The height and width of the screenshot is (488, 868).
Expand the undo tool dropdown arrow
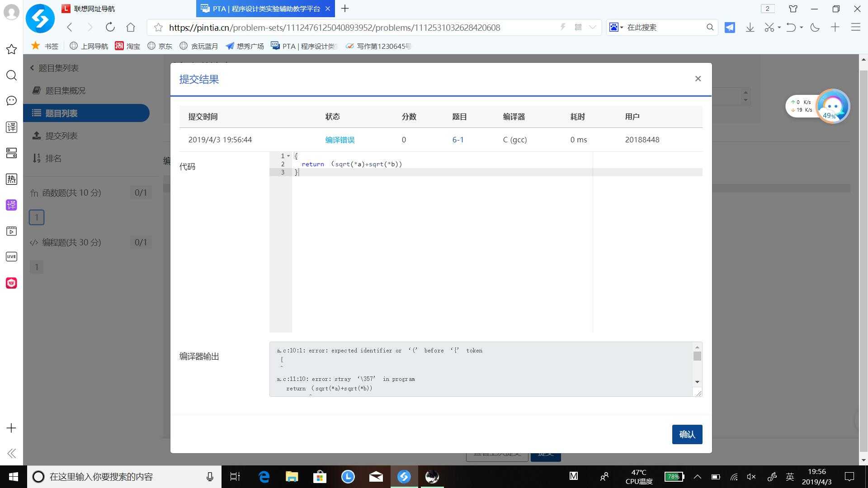tap(801, 28)
